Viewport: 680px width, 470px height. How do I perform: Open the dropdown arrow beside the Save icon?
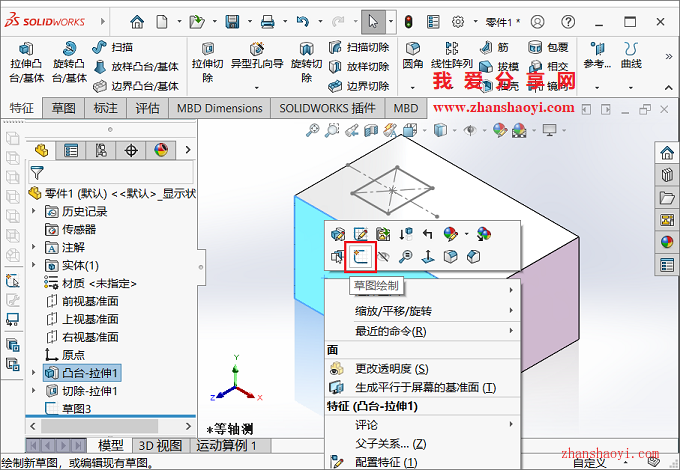click(250, 21)
